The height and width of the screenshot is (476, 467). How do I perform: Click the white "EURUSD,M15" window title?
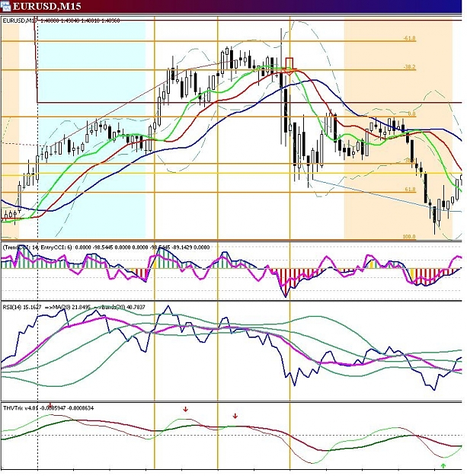46,6
